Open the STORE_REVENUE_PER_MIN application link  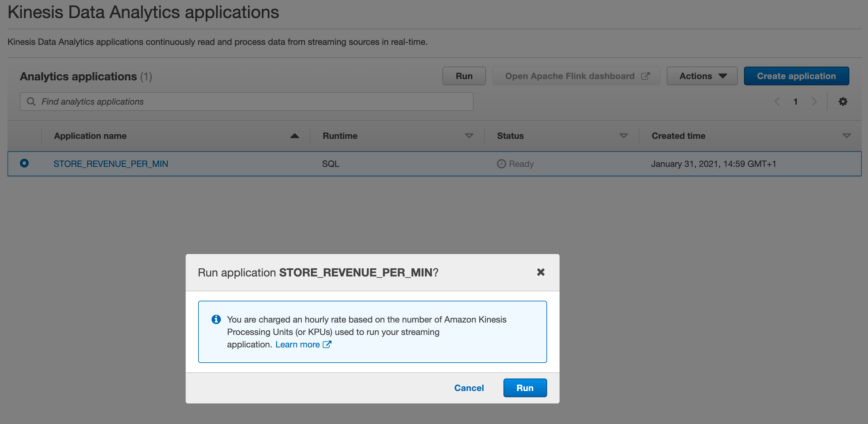[111, 164]
